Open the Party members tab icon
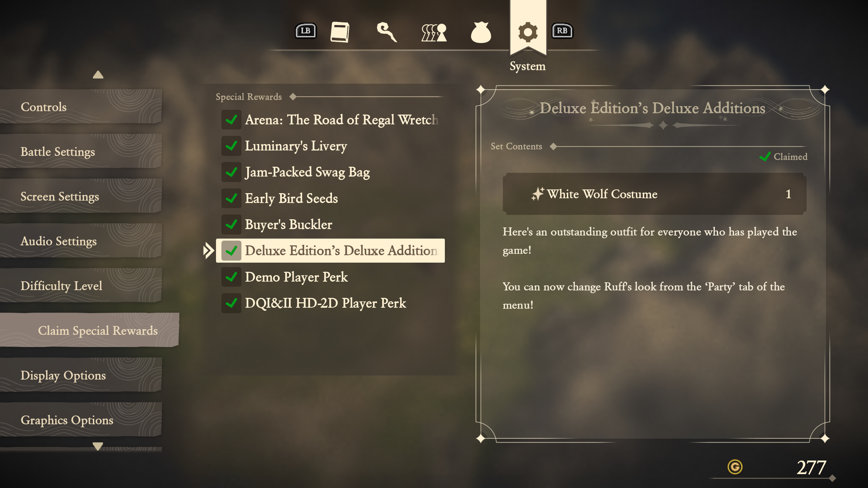868x488 pixels. [434, 33]
